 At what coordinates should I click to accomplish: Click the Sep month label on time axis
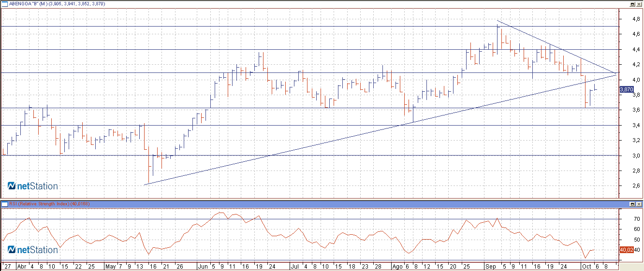(491, 266)
